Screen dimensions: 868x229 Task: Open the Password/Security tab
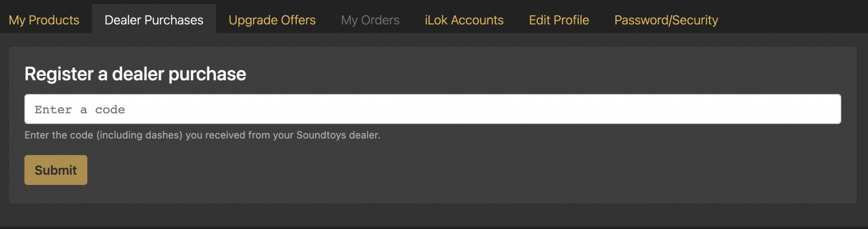666,20
